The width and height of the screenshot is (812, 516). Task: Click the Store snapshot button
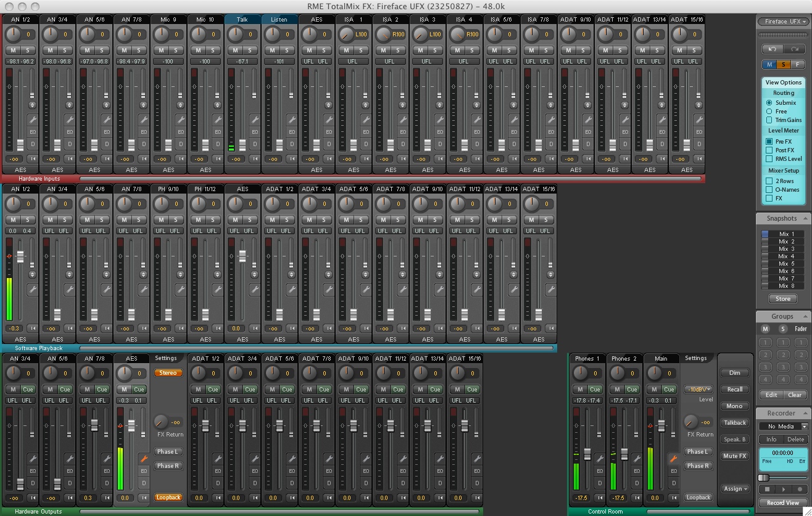(783, 299)
